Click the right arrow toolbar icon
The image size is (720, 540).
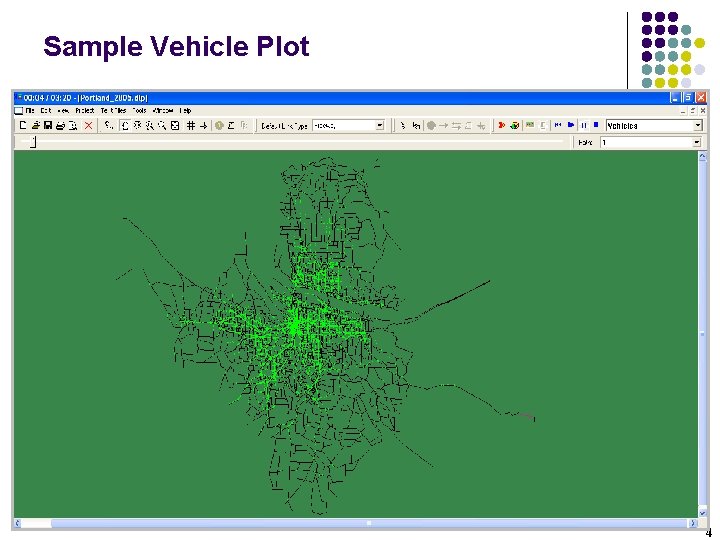203,125
